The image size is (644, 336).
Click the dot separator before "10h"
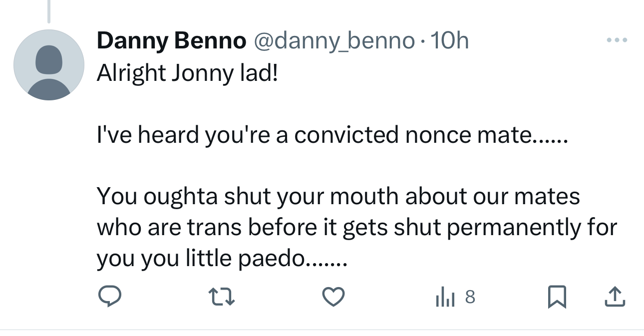pos(422,40)
